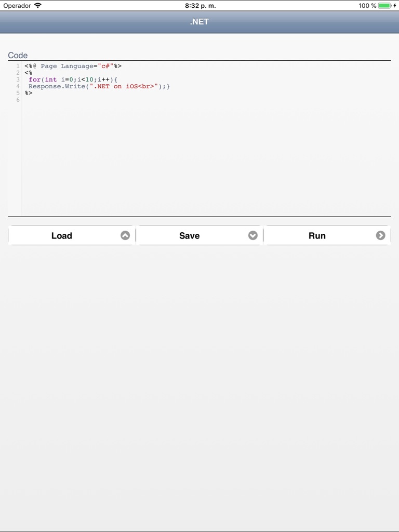Click the right-arrow icon on Run
The image size is (399, 532).
pyautogui.click(x=380, y=235)
